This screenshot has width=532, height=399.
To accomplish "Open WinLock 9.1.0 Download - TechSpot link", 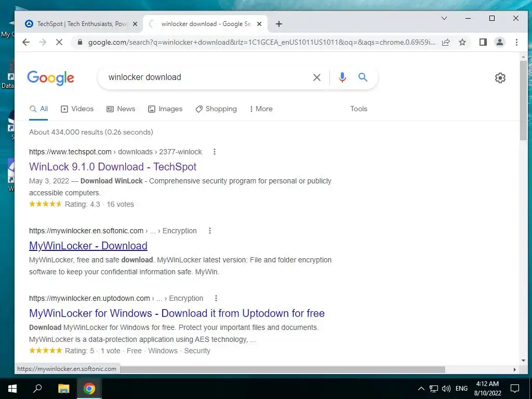I will pos(113,167).
